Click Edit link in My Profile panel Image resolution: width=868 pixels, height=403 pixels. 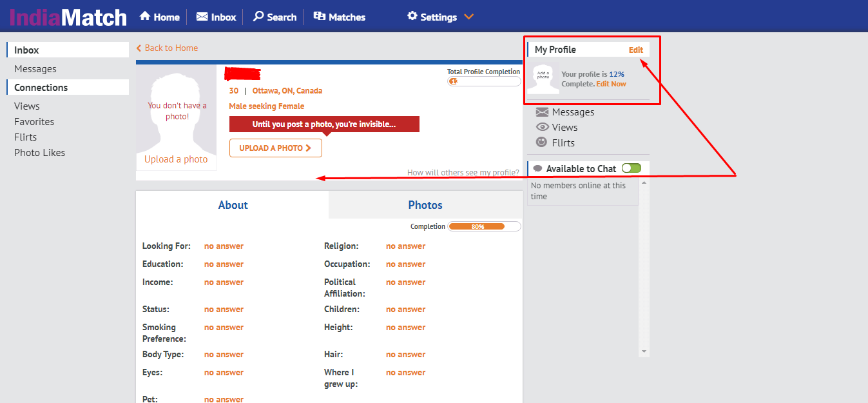[x=636, y=50]
